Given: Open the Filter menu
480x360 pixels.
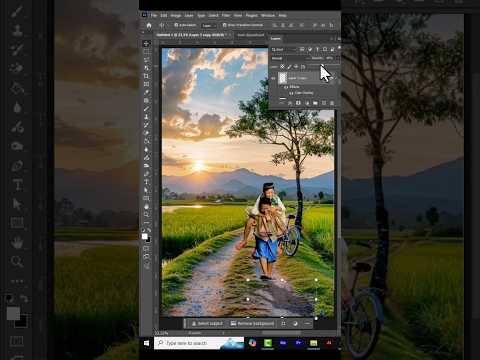Looking at the screenshot, I should click(x=226, y=15).
